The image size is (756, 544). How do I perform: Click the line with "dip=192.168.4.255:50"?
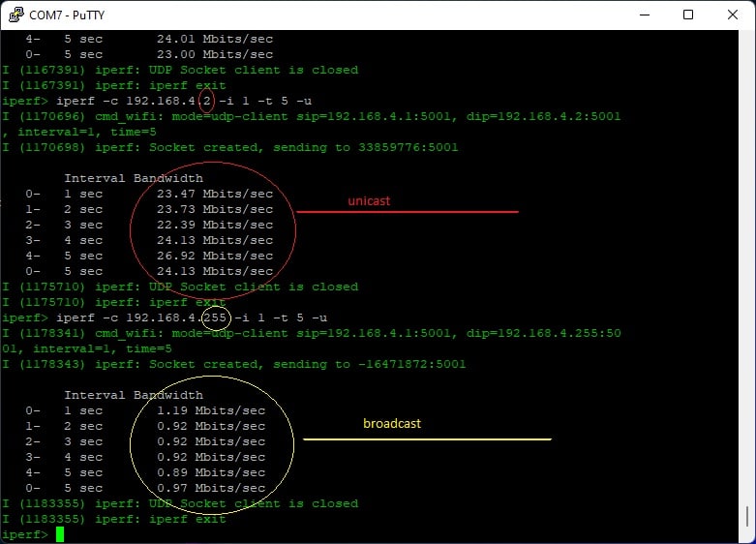[x=311, y=333]
